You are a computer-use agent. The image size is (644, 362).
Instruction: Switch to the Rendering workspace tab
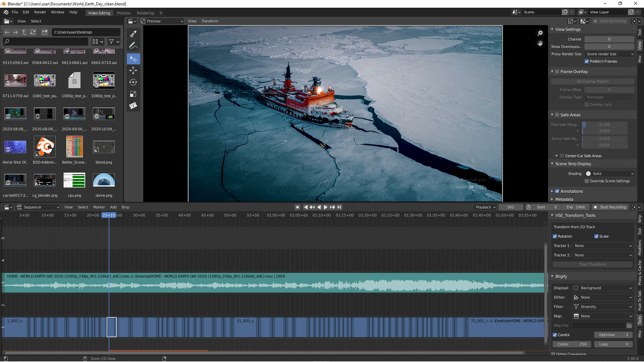pos(145,13)
